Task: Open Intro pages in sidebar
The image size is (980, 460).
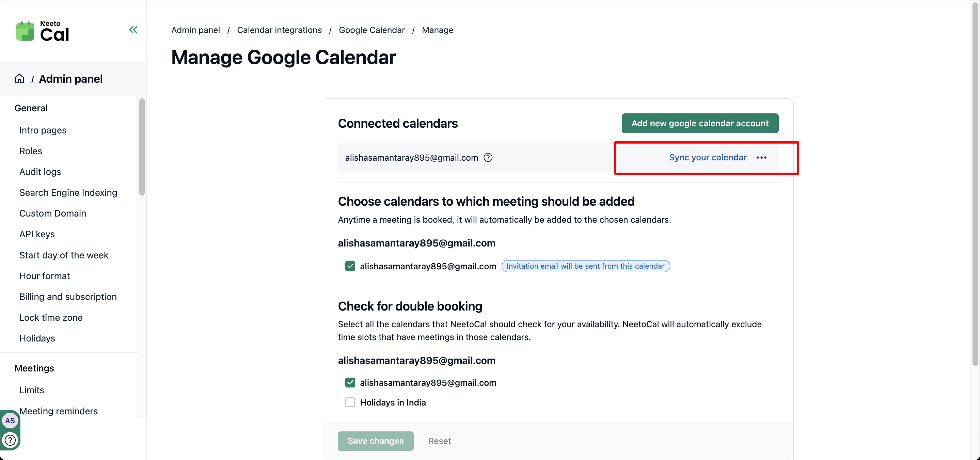Action: 43,130
